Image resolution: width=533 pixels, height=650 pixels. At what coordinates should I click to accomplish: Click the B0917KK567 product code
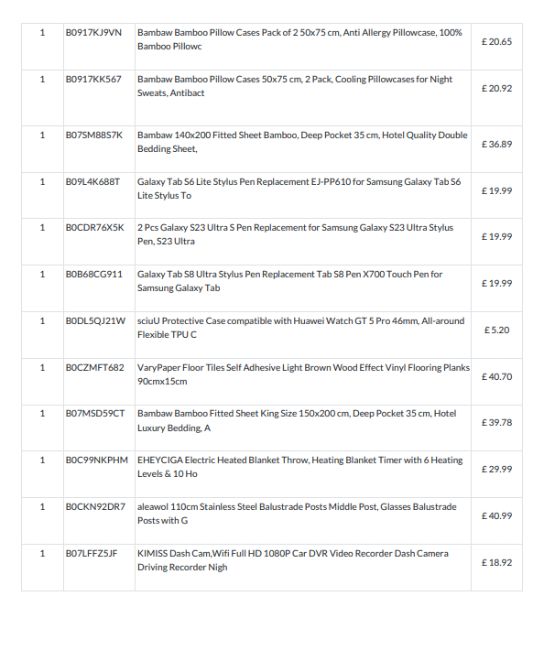click(93, 79)
